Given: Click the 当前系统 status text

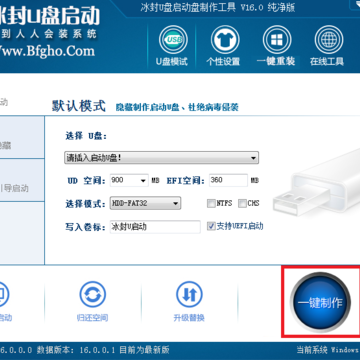Looking at the screenshot, I should (x=312, y=350).
